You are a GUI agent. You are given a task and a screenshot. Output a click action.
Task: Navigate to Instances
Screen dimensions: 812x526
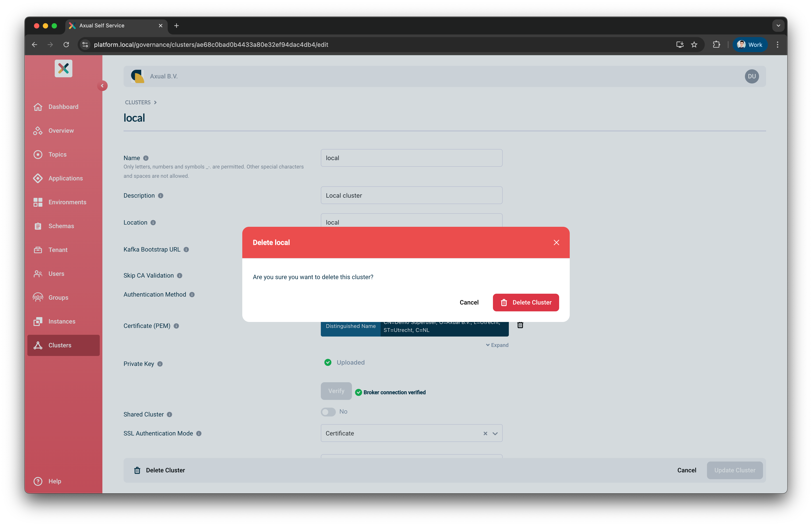point(62,321)
